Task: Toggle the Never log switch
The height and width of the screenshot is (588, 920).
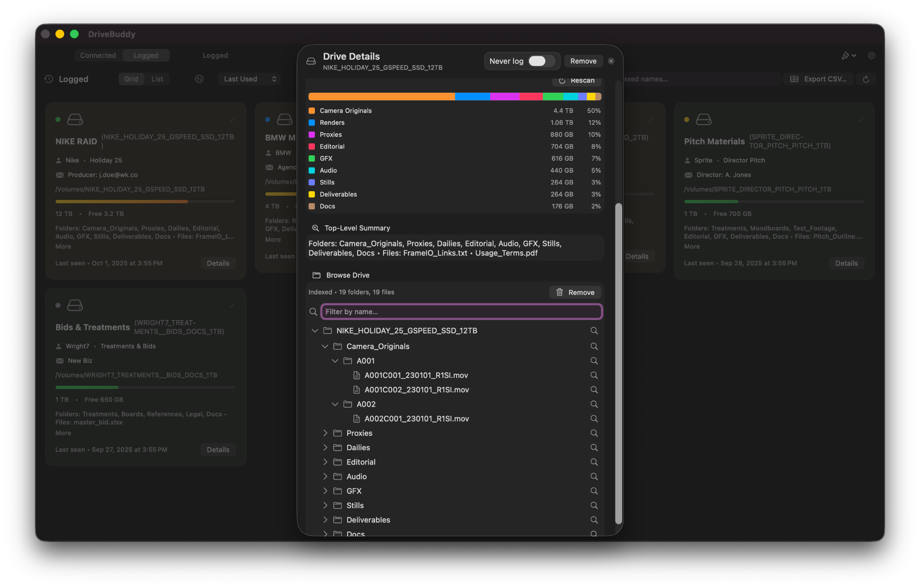Action: (537, 61)
